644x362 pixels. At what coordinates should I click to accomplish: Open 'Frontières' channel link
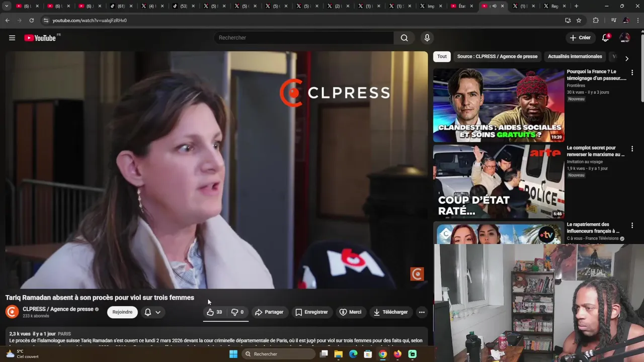[x=576, y=85]
